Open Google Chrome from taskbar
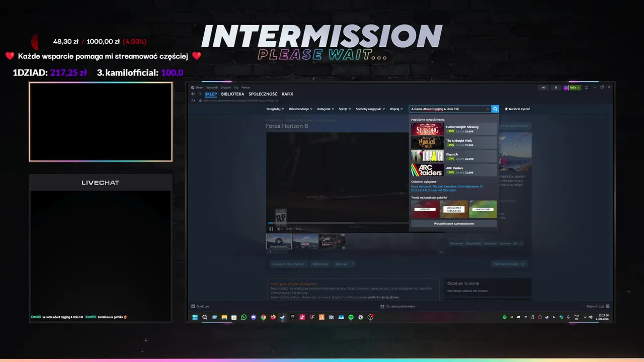This screenshot has height=362, width=644. point(263,317)
